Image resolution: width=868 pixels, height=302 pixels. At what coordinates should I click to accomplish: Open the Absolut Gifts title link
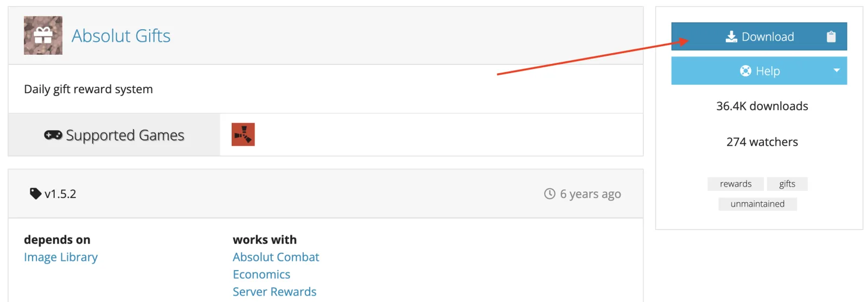click(x=121, y=36)
